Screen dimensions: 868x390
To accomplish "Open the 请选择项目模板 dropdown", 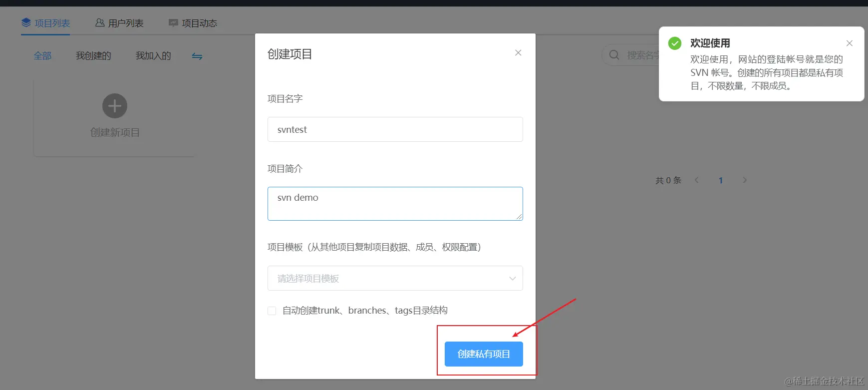I will [x=395, y=278].
